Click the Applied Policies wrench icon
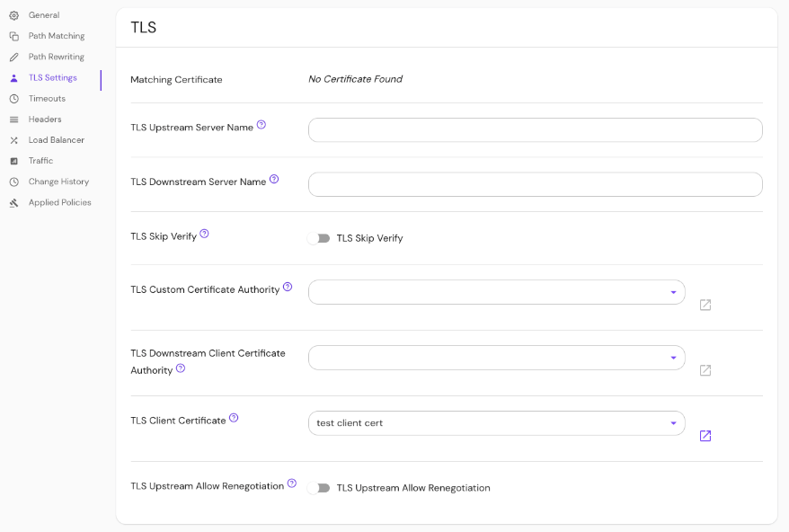 13,202
